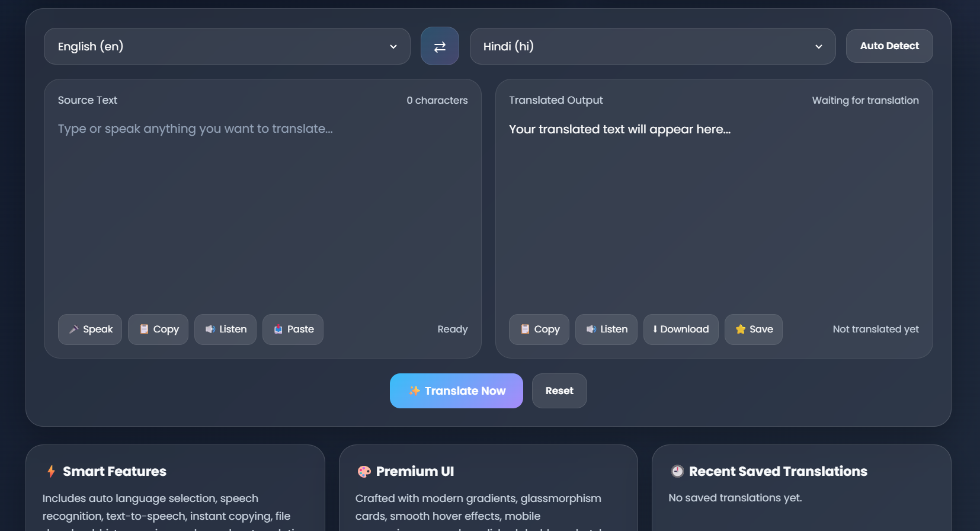Reset the translator fields

(559, 391)
